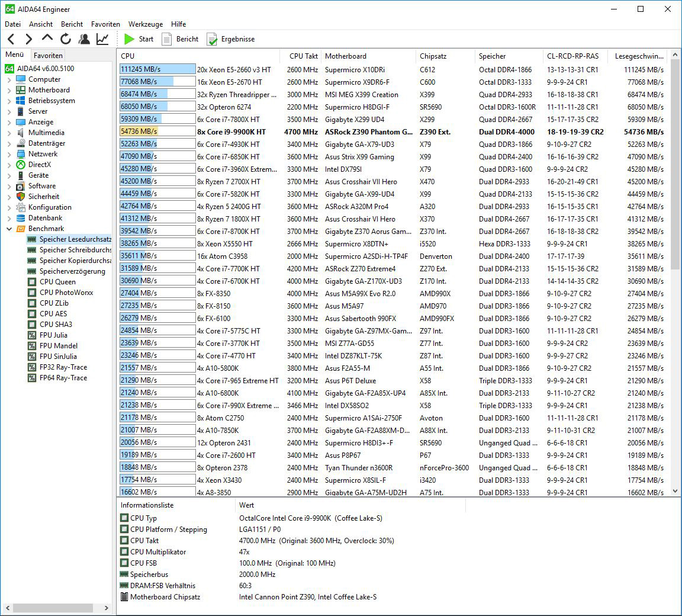Select the 8x Core i9-9900K HT result row
The width and height of the screenshot is (682, 616).
click(x=394, y=132)
